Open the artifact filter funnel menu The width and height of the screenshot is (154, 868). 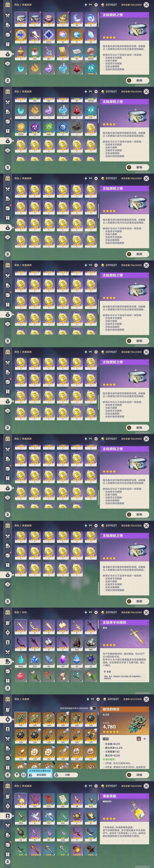(17, 775)
